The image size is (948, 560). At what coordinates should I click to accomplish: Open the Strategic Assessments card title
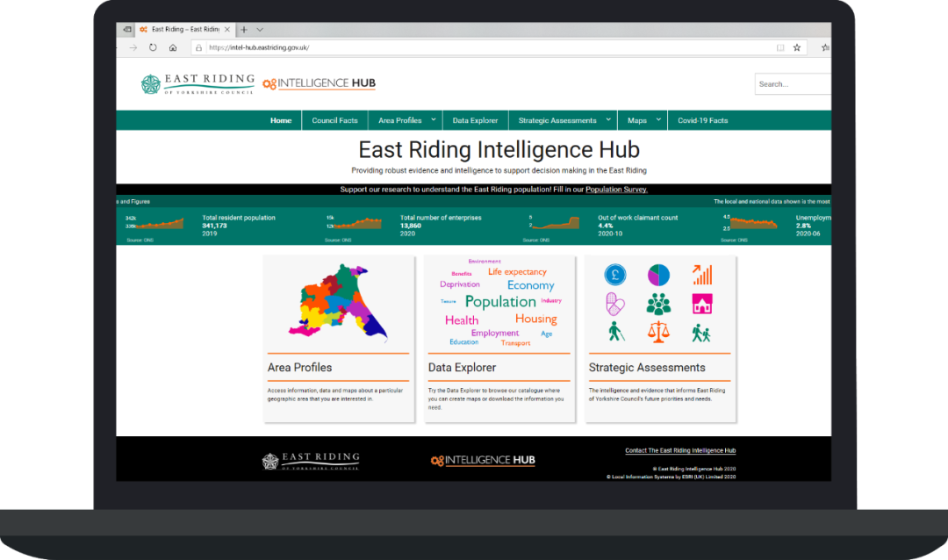647,368
